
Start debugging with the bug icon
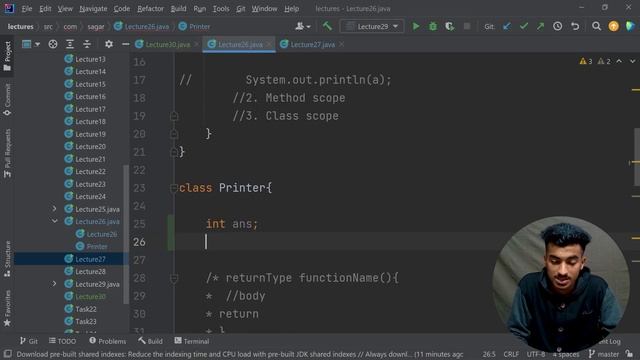(x=433, y=27)
